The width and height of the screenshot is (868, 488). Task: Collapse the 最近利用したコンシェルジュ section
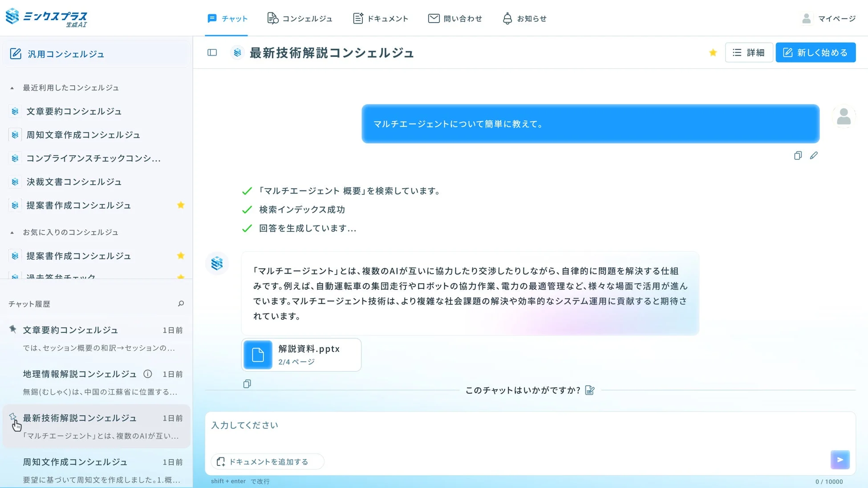click(x=11, y=88)
